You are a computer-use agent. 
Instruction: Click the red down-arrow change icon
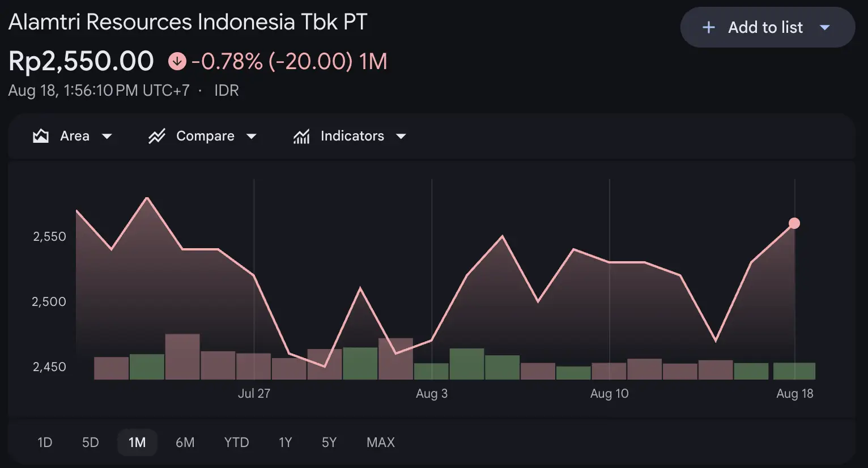click(177, 61)
